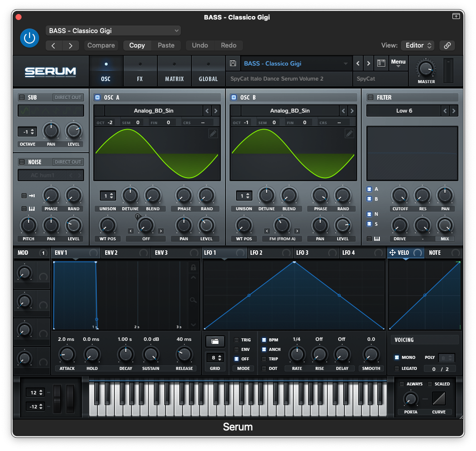Choose previous filter type arrow
The image size is (476, 451).
click(x=445, y=111)
